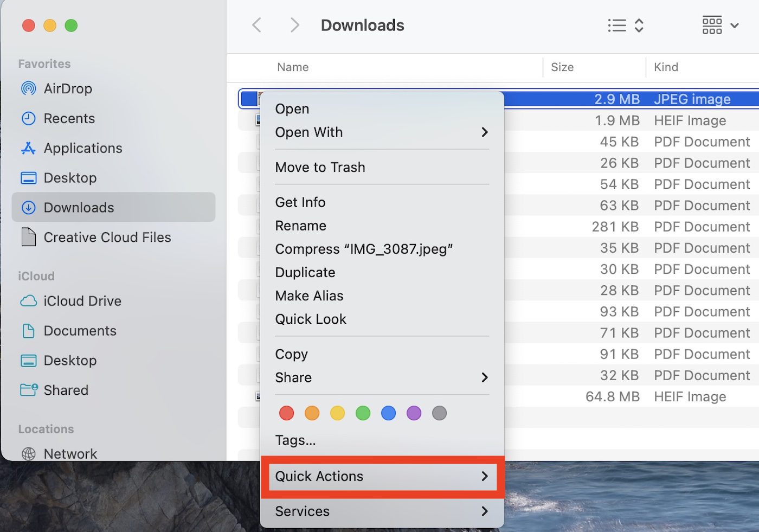Apply the red color tag

(x=286, y=413)
